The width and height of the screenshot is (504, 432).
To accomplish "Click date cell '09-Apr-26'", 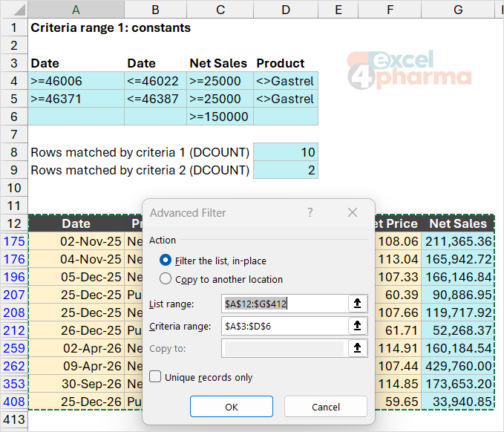I will coord(76,366).
